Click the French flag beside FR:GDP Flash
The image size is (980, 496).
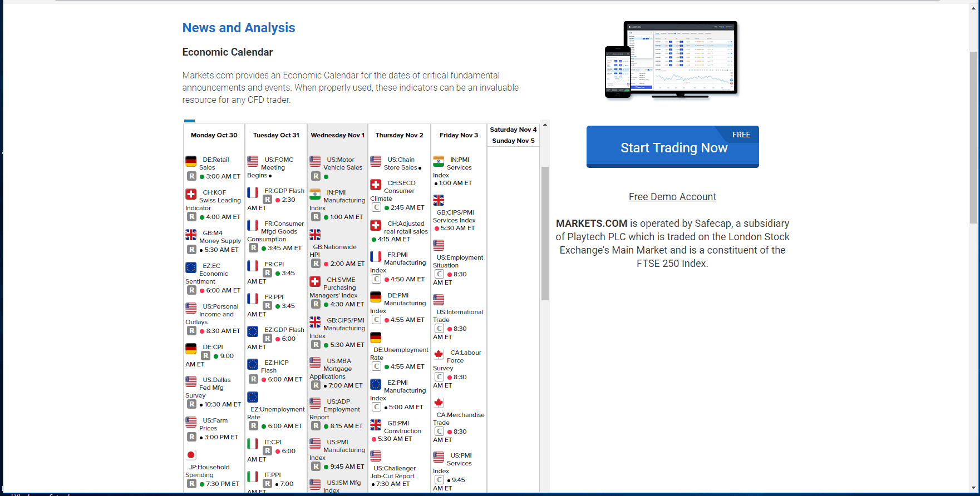(x=253, y=192)
